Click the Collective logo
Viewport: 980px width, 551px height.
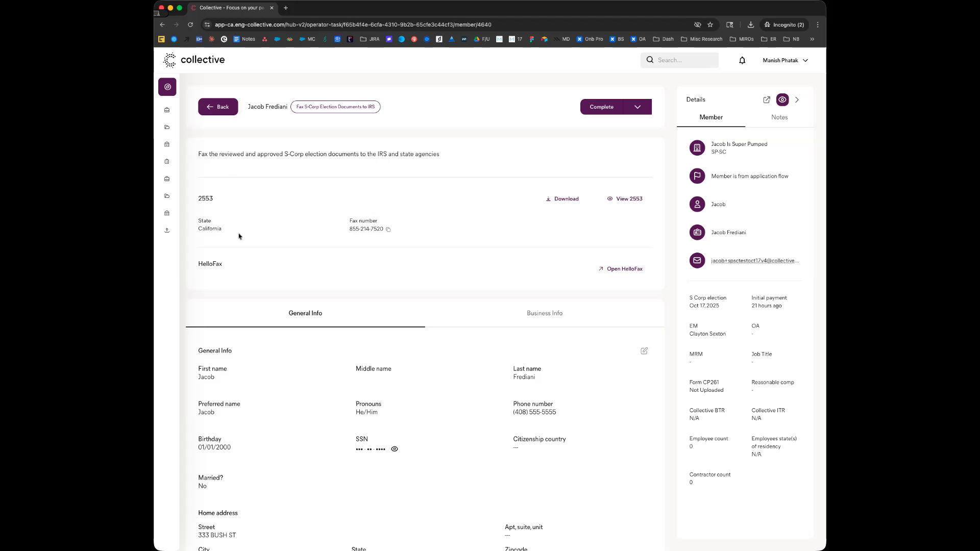[194, 60]
